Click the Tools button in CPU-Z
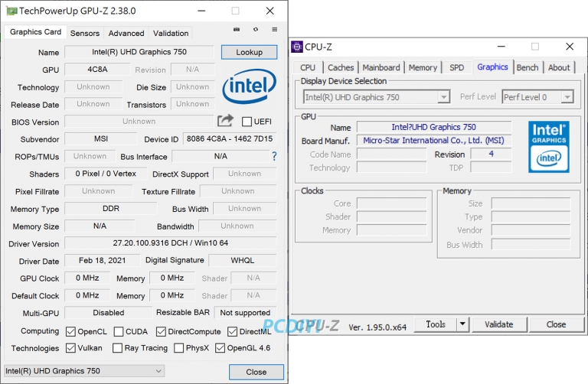This screenshot has height=384, width=588. (x=436, y=324)
